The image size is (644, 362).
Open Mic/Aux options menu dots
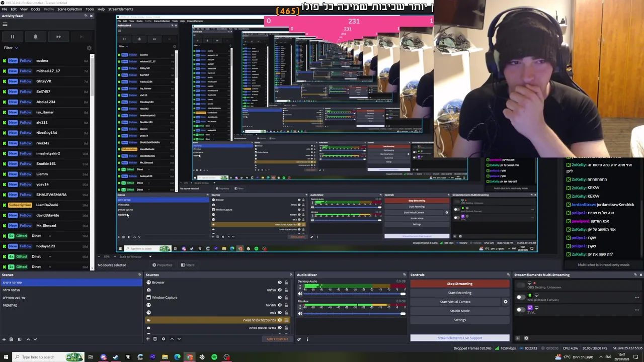(300, 308)
